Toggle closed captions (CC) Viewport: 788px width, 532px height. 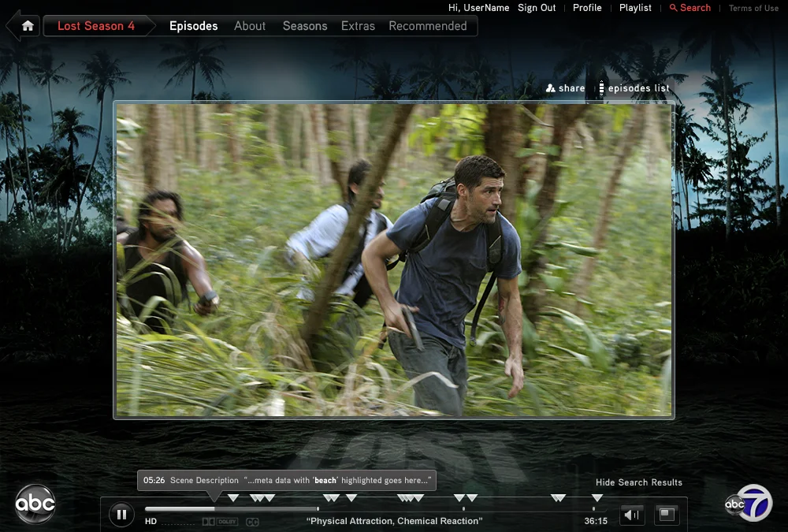click(x=252, y=522)
